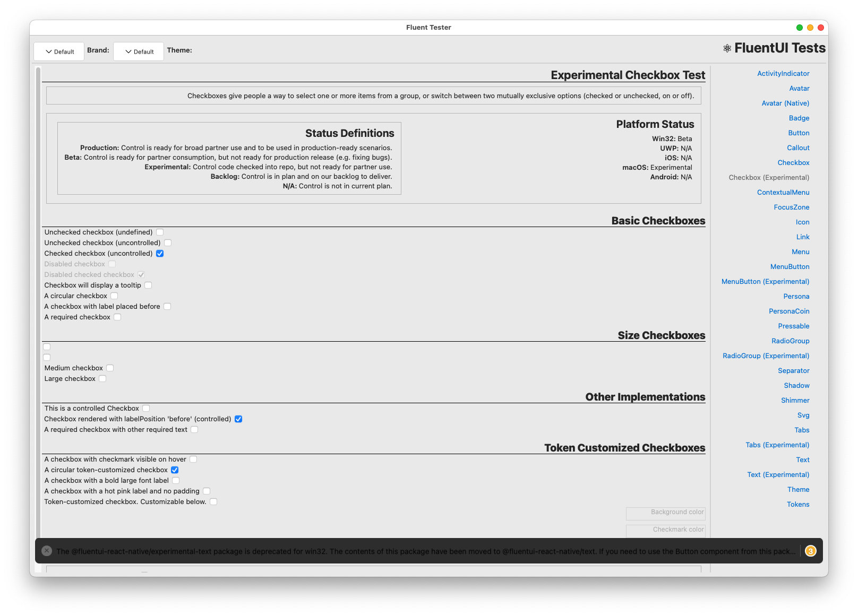The image size is (858, 616).
Task: Check the required checkbox
Action: (x=117, y=317)
